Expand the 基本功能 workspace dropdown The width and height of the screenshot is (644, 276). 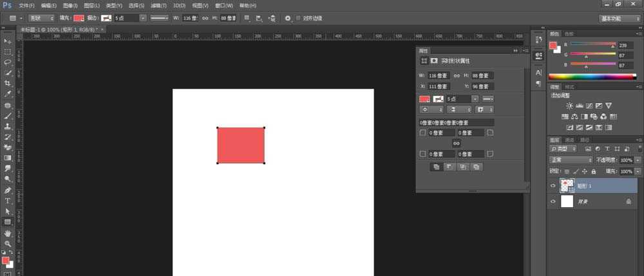619,19
